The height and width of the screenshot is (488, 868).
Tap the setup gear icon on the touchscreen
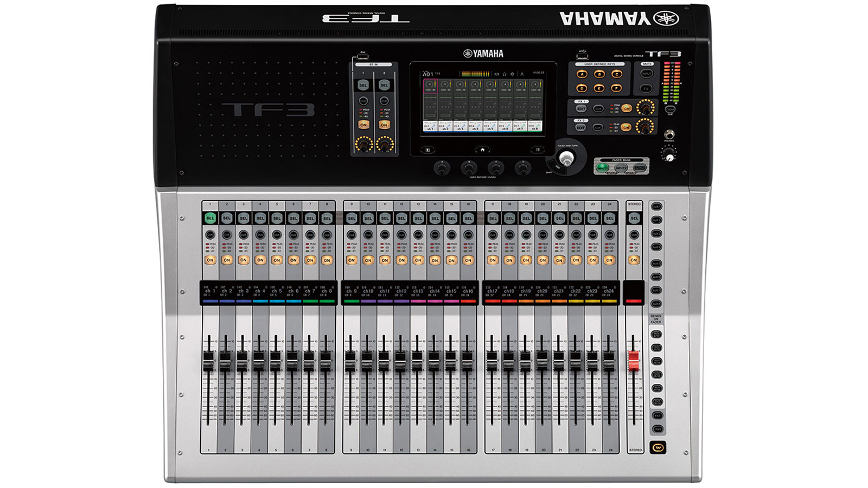pos(512,74)
